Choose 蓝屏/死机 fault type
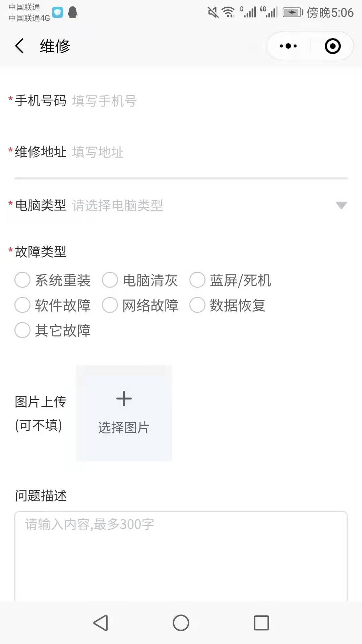Viewport: 362px width, 644px height. point(197,280)
